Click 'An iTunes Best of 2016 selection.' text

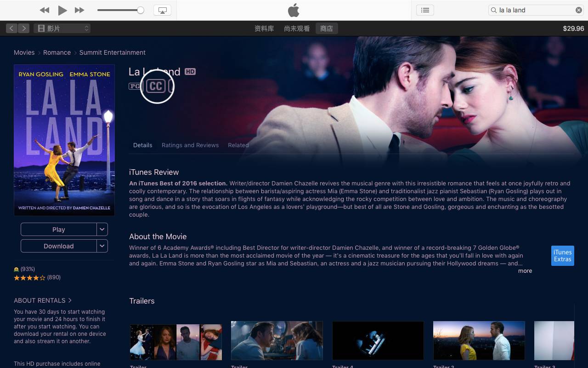178,183
